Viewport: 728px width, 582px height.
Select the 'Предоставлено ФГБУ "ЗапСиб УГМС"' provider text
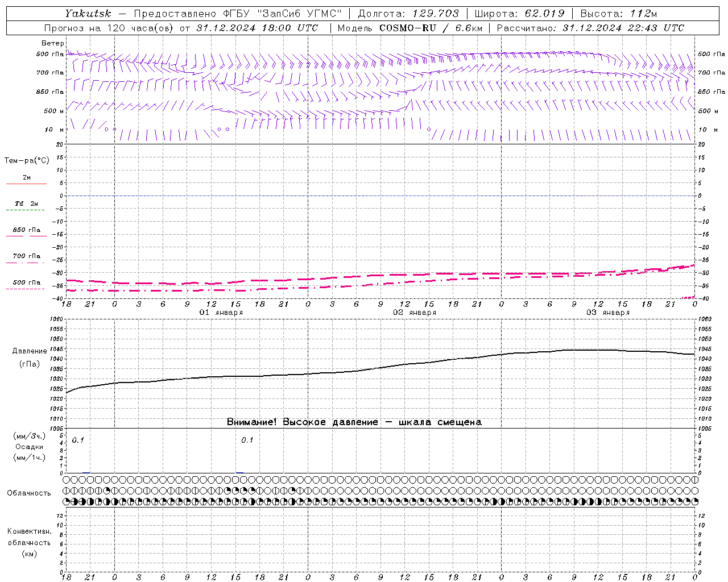[238, 14]
